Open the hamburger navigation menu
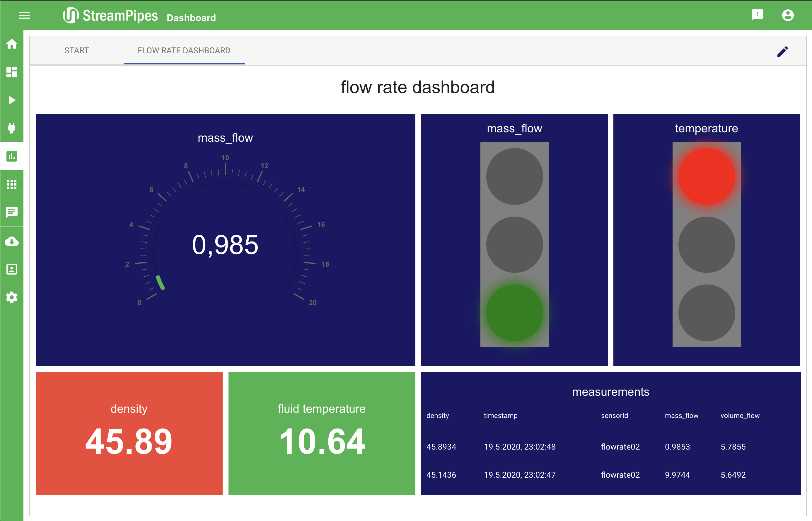 click(x=24, y=15)
